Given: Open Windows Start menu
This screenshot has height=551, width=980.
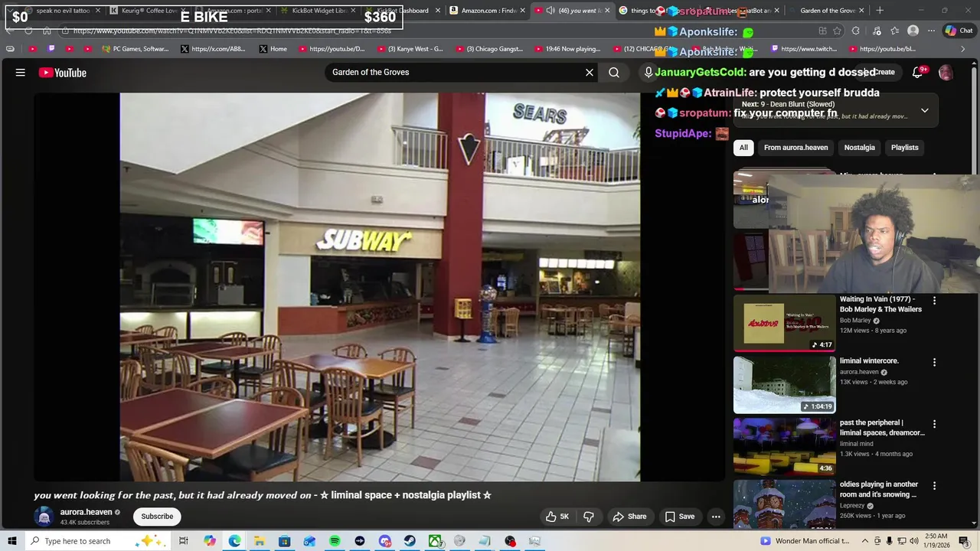Looking at the screenshot, I should [11, 541].
